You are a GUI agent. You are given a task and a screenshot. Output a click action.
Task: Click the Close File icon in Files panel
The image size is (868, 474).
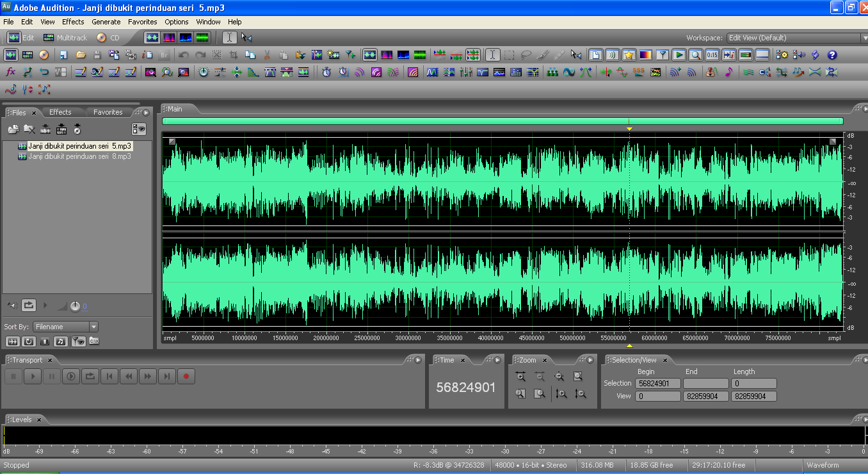pyautogui.click(x=29, y=129)
